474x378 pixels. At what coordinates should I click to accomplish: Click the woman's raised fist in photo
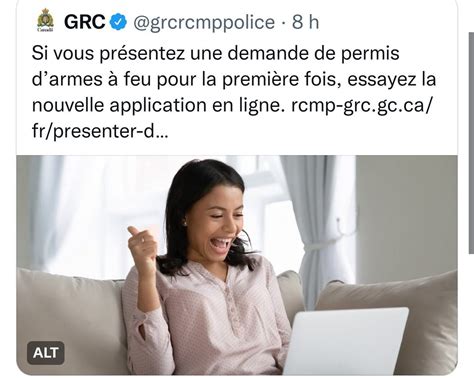pos(142,245)
